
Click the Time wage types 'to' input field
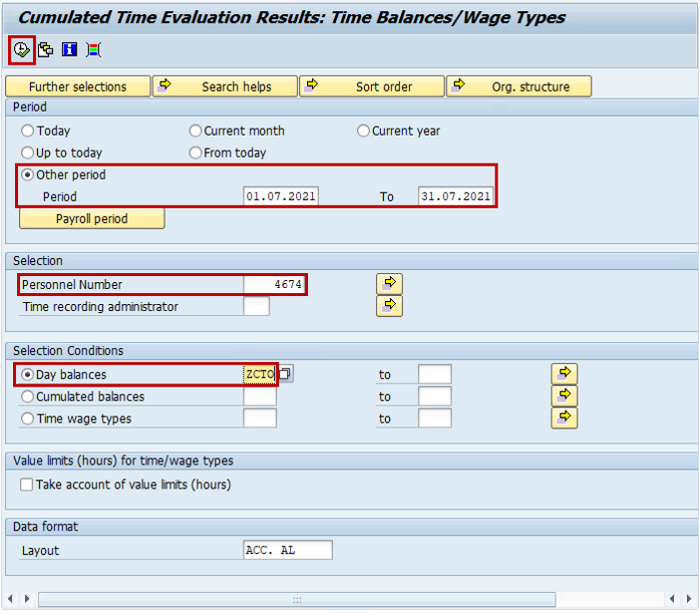pos(435,419)
